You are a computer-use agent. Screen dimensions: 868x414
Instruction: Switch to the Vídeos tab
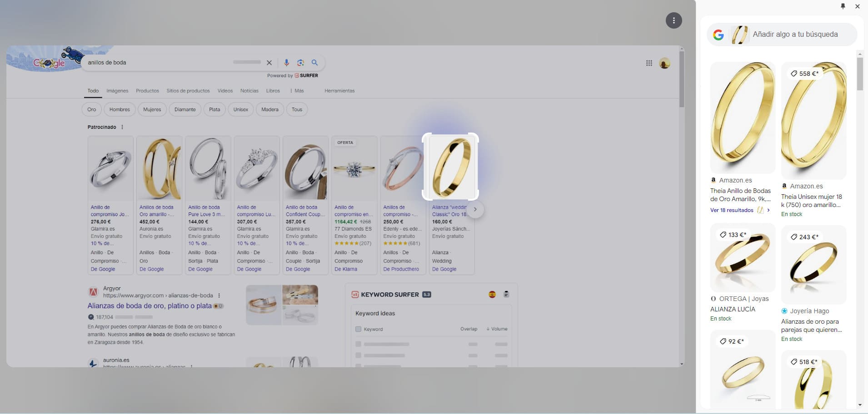pos(225,91)
